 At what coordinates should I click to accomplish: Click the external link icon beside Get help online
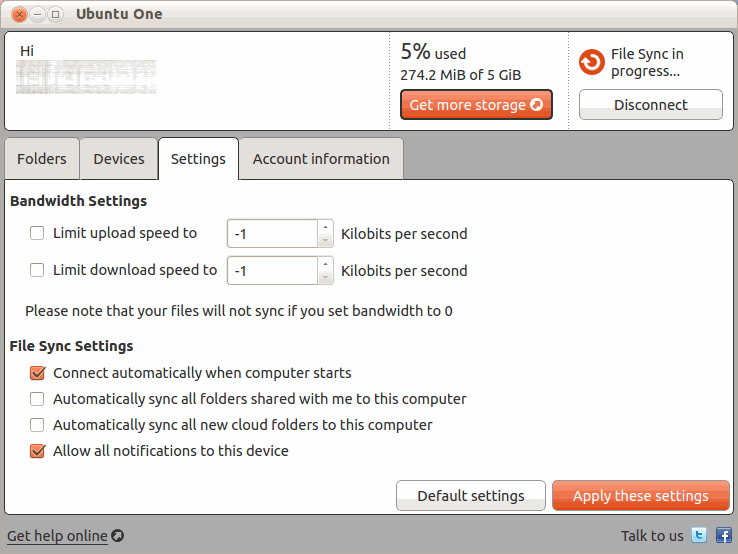[117, 536]
